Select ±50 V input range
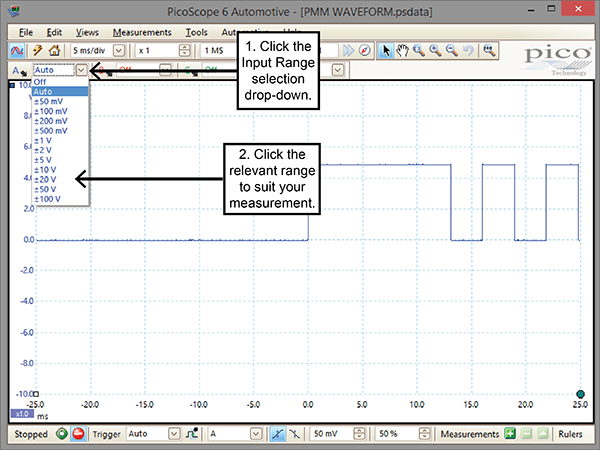Image resolution: width=600 pixels, height=450 pixels. pyautogui.click(x=60, y=189)
